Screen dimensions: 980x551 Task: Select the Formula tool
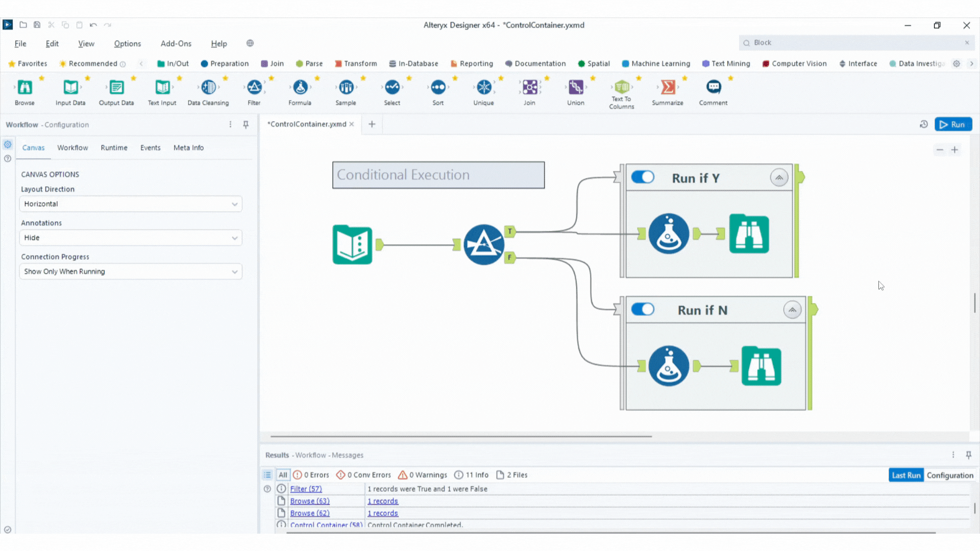[300, 89]
